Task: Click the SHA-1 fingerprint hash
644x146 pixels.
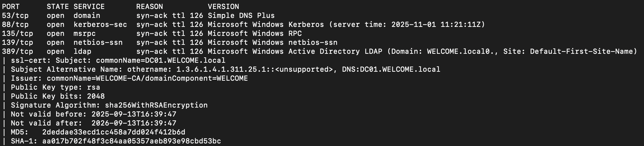Action: (x=131, y=141)
